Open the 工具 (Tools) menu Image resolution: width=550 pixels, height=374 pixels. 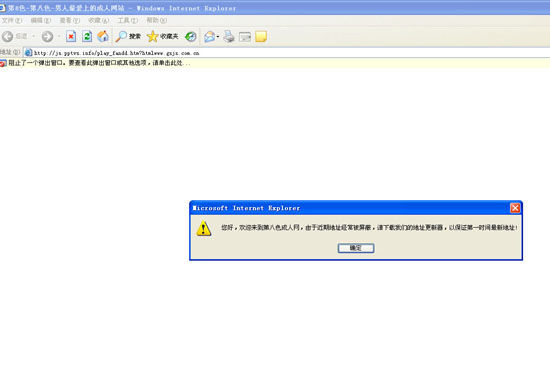pos(127,20)
